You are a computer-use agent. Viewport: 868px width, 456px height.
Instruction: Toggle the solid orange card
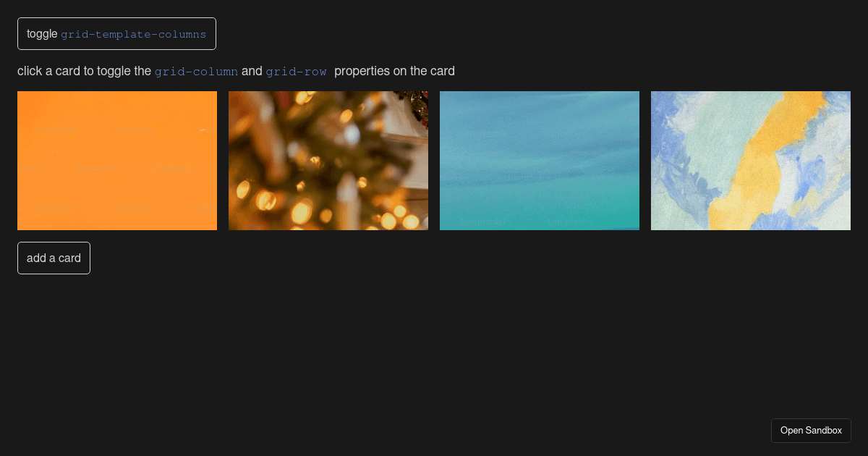point(117,161)
